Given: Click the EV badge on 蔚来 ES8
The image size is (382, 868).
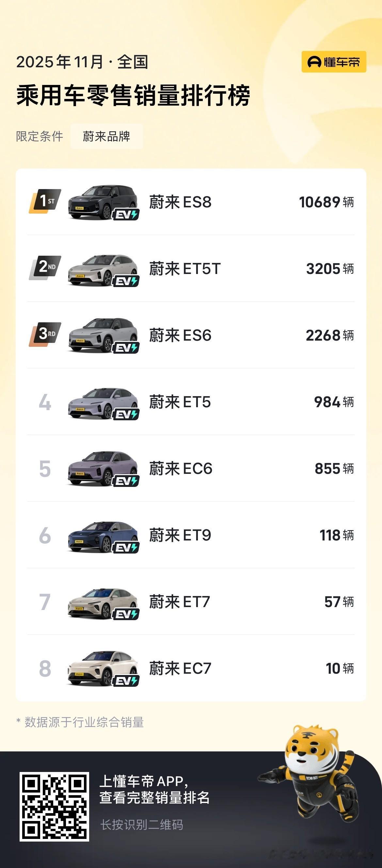Looking at the screenshot, I should click(x=126, y=215).
